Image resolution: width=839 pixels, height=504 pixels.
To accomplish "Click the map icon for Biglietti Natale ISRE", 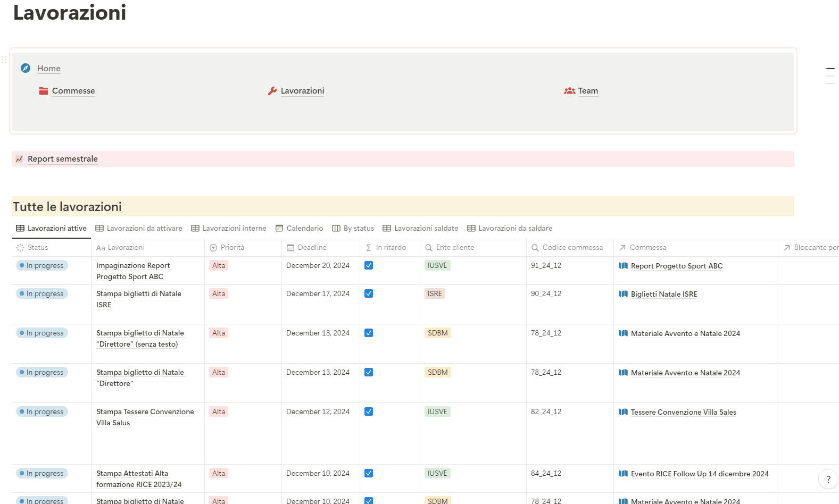I will (623, 294).
